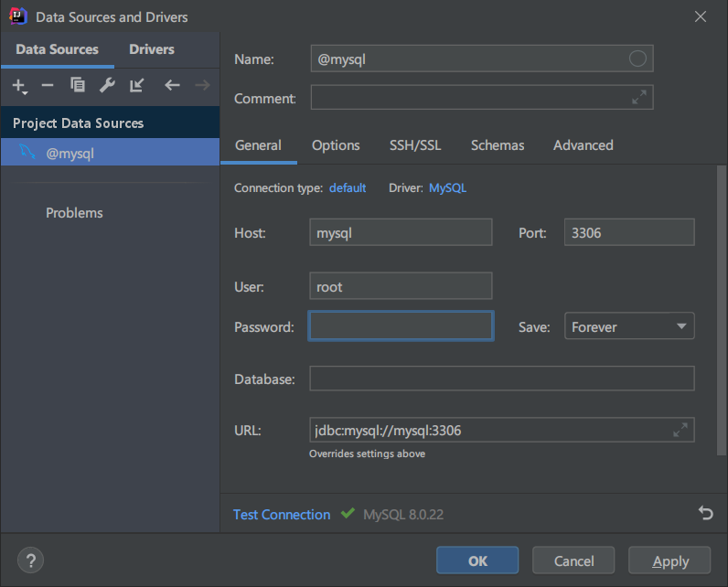Click the 'MySQL 8.0.22' version text

[x=403, y=515]
